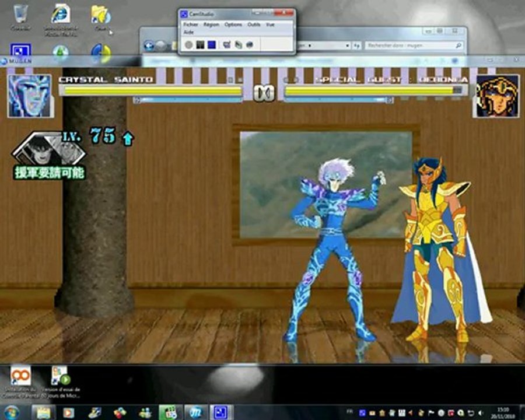Click the speaker volume icon in the tray
The image size is (525, 420).
click(x=481, y=413)
